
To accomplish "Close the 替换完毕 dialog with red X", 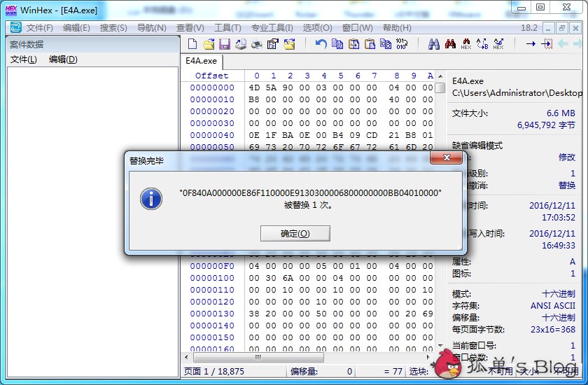I will (x=447, y=157).
